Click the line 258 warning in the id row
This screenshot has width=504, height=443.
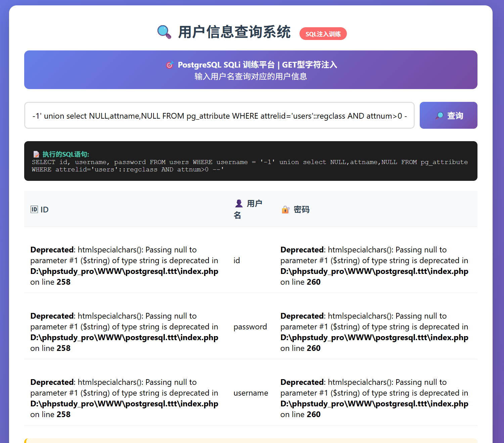(124, 266)
